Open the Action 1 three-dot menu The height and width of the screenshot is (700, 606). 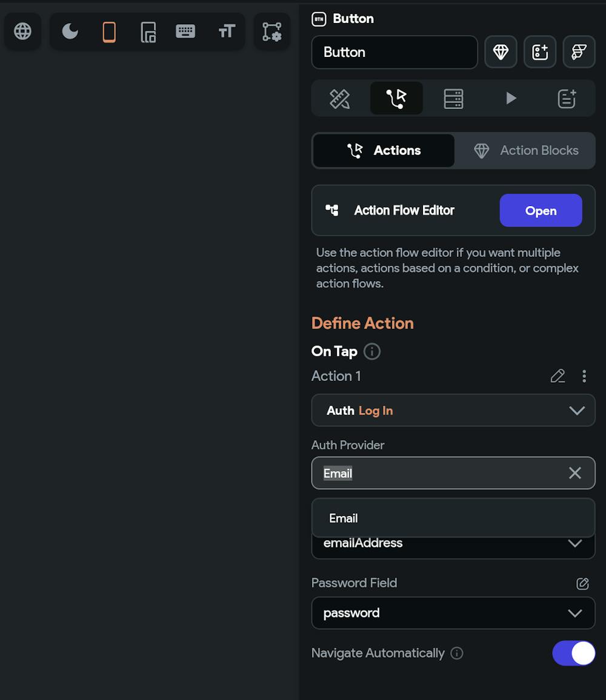584,377
